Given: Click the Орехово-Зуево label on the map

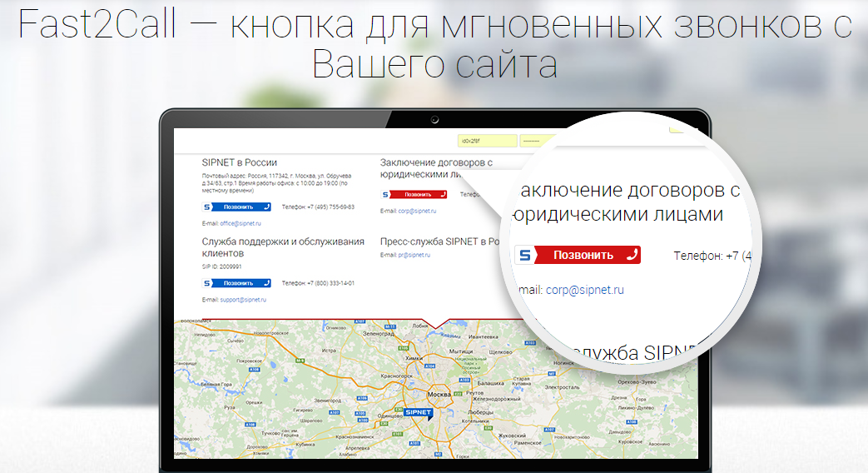Looking at the screenshot, I should (x=637, y=382).
